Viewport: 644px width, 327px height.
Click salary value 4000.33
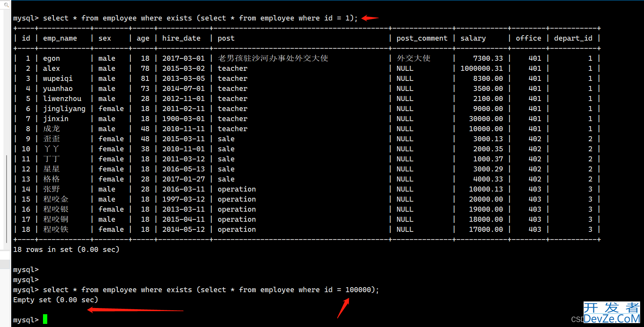(x=488, y=179)
